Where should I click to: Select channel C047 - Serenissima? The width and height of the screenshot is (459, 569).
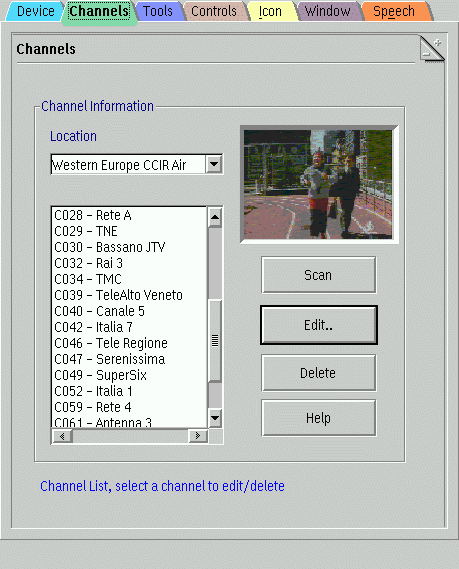click(x=130, y=359)
